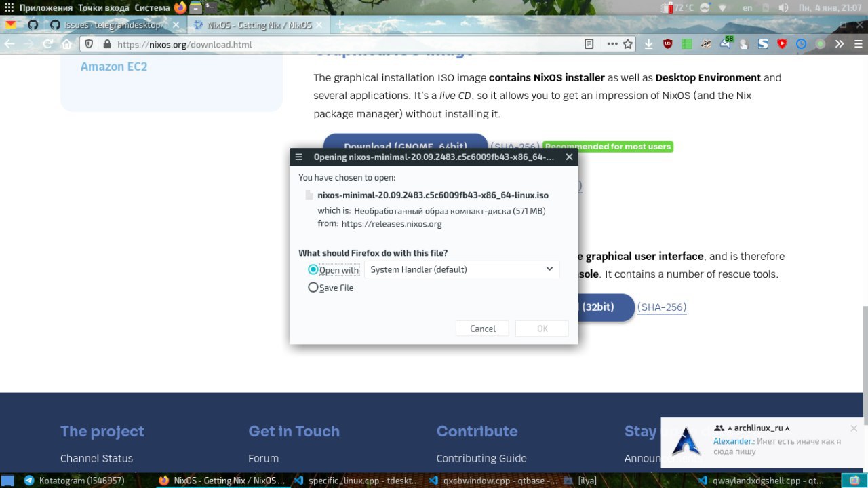Screen dimensions: 868x488
Task: Open the Точки входа menu
Action: [104, 7]
